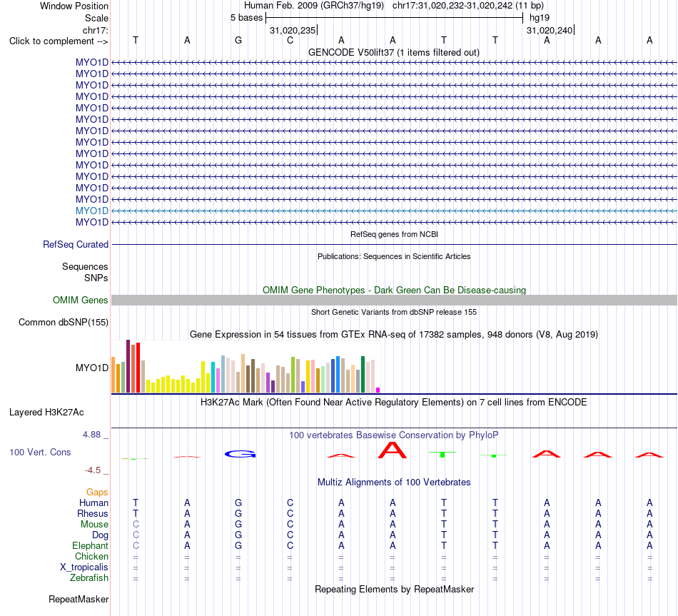Viewport: 678px width, 616px height.
Task: Click the hg19 label next to the scale bar
Action: 540,18
